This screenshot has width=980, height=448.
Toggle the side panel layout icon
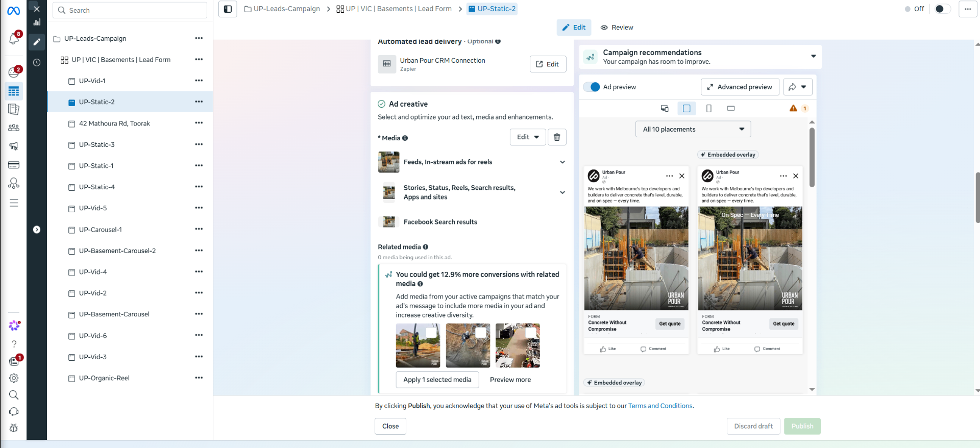(228, 9)
